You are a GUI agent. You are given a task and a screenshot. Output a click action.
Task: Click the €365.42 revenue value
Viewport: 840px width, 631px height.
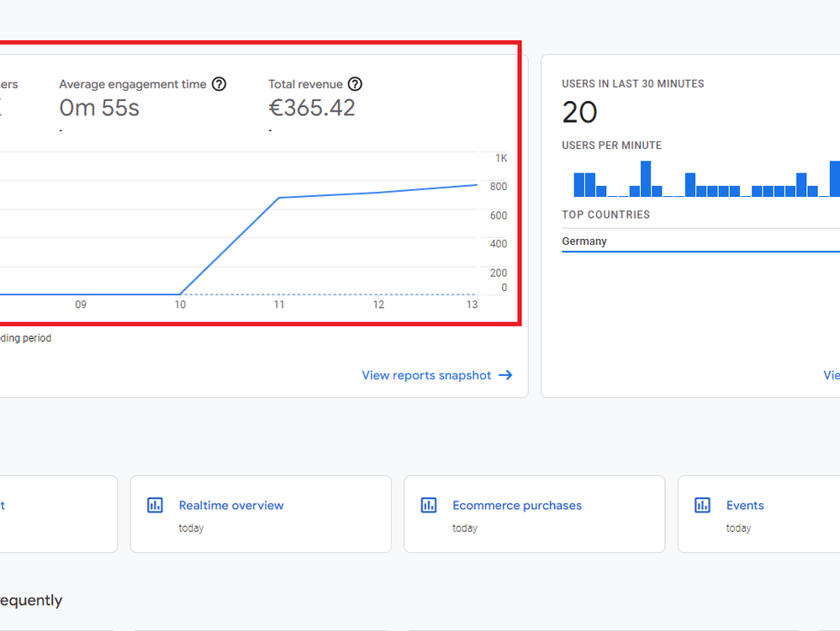tap(312, 108)
